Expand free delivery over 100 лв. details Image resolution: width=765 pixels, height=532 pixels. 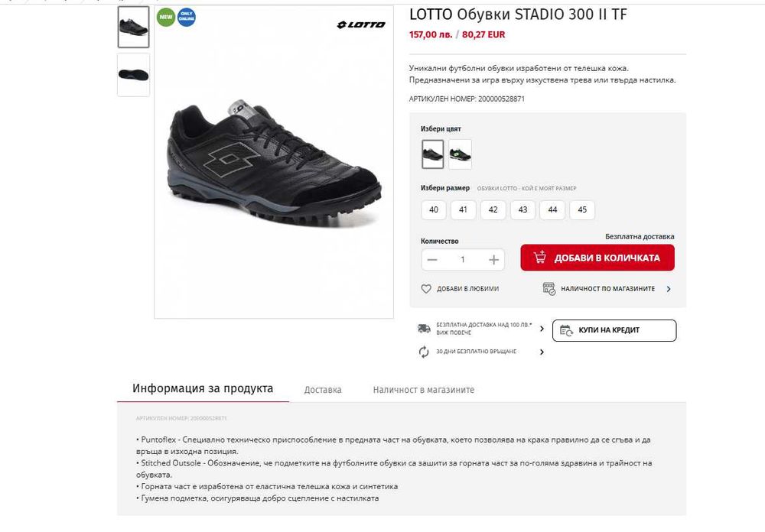click(542, 329)
